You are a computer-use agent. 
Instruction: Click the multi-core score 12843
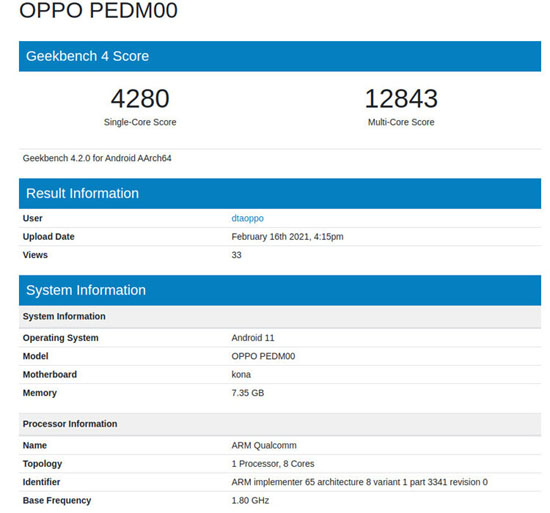click(401, 98)
